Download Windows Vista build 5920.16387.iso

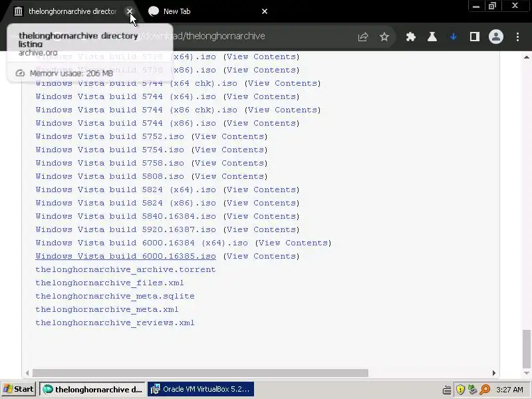126,229
